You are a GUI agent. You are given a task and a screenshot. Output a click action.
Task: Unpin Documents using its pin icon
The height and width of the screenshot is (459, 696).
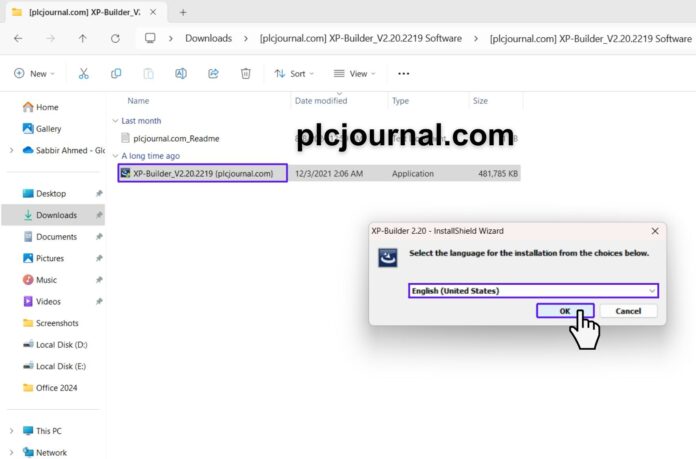pos(99,237)
